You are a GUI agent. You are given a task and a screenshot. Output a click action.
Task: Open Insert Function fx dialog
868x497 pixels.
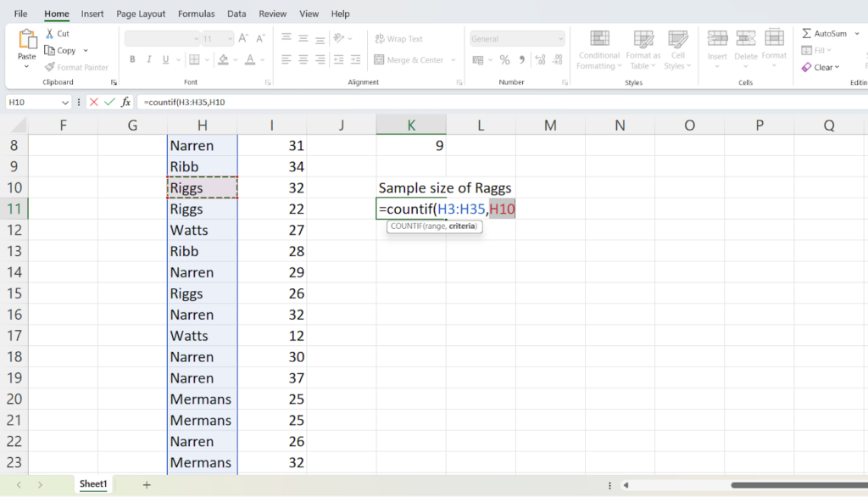[126, 102]
